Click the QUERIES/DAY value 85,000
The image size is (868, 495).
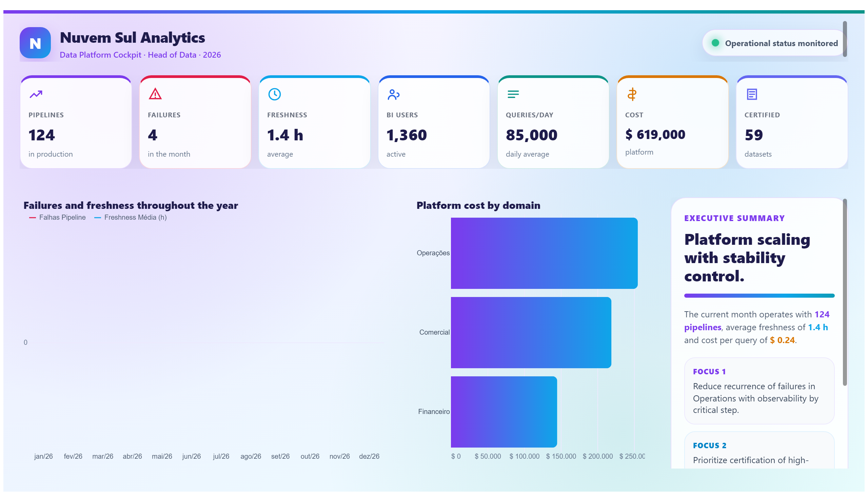pos(531,135)
